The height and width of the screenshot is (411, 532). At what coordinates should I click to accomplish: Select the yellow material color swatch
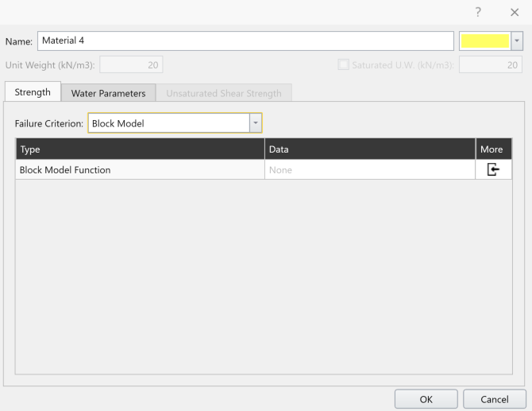tap(485, 41)
